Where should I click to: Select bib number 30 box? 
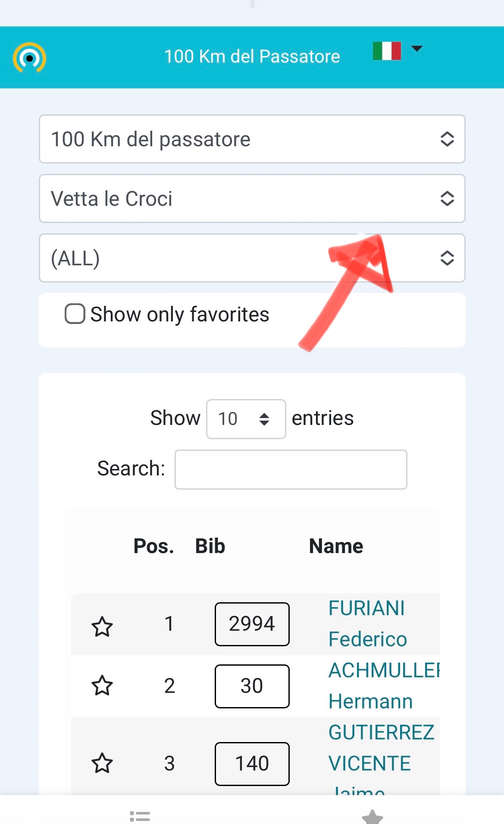click(252, 686)
